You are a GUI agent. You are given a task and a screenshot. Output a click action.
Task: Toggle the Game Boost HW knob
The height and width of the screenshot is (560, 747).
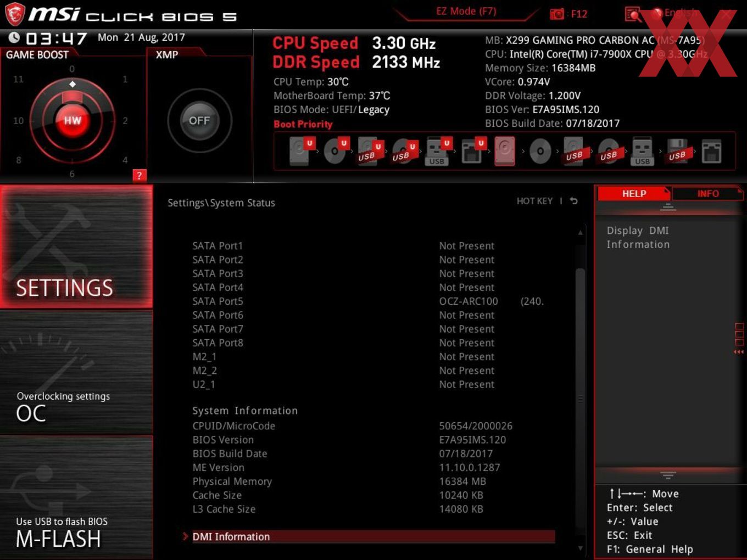[x=73, y=120]
